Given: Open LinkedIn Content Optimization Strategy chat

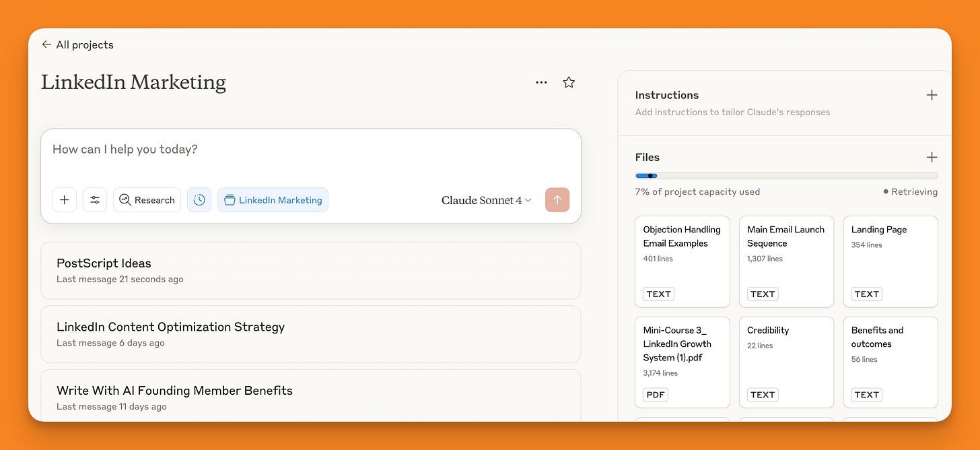Looking at the screenshot, I should coord(311,334).
